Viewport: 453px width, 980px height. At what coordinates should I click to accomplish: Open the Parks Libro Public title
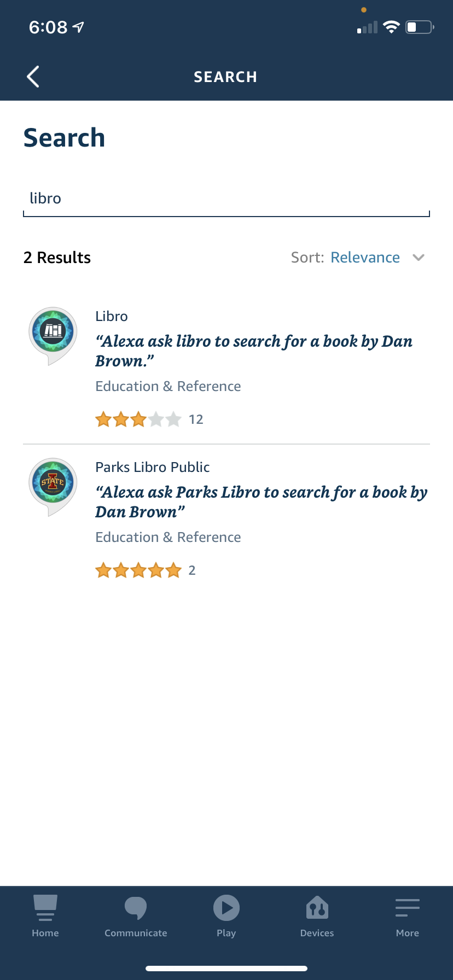(153, 468)
